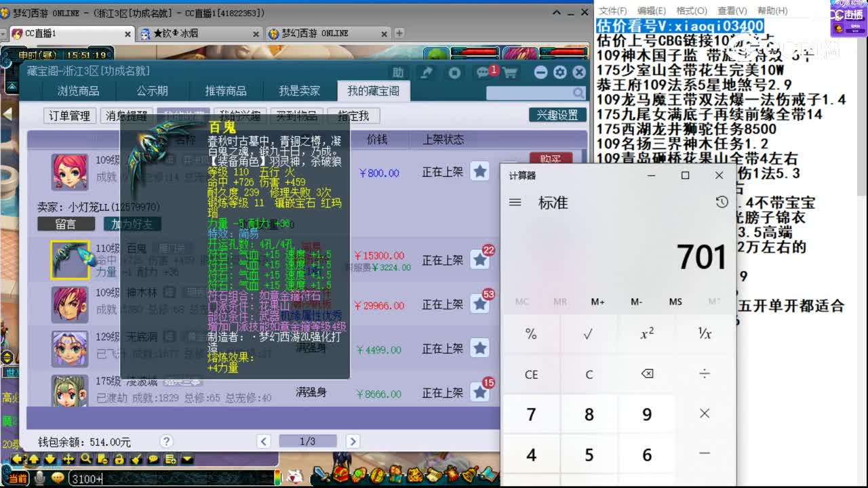Click the up arrow icon in chat toolbar
The image size is (868, 488).
click(33, 460)
